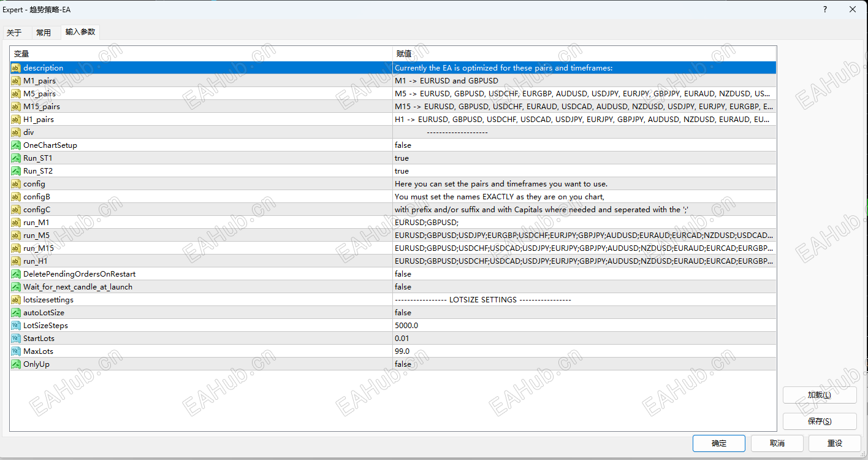This screenshot has height=460, width=868.
Task: Click the double-value icon beside StartLots
Action: [16, 339]
